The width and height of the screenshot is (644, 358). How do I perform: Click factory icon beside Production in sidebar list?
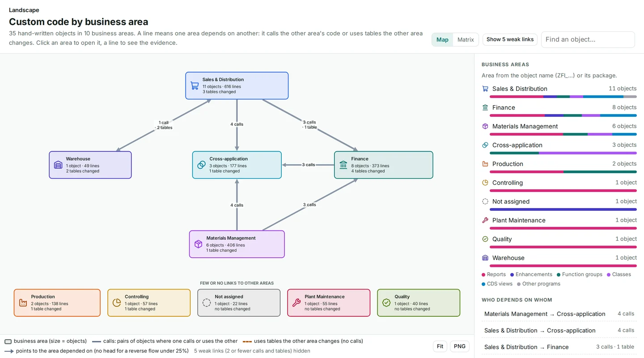(485, 164)
